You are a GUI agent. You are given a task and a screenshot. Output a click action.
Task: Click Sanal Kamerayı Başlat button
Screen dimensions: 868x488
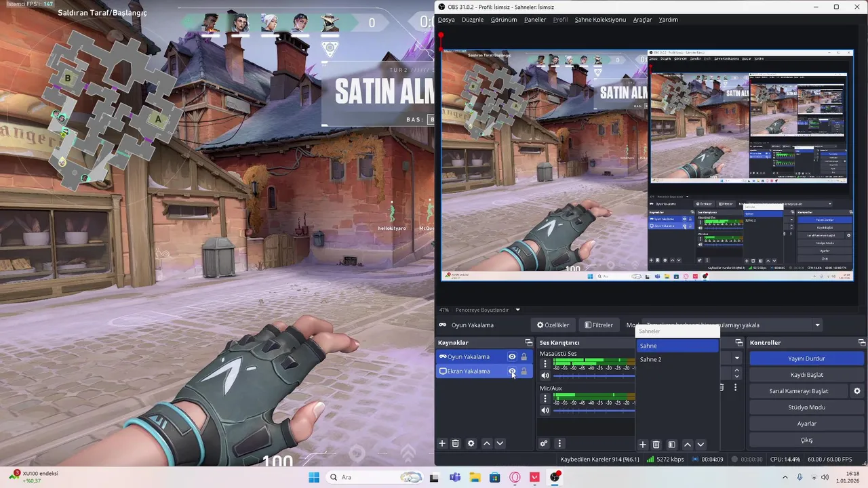(799, 391)
